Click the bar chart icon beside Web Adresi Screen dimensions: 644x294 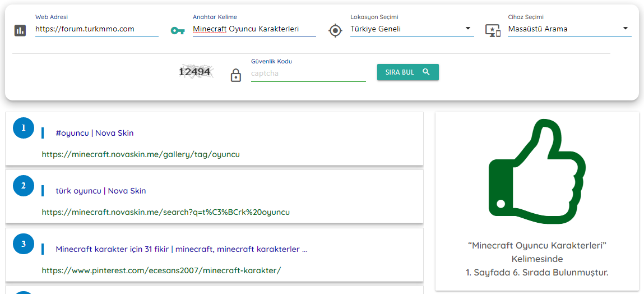coord(20,30)
